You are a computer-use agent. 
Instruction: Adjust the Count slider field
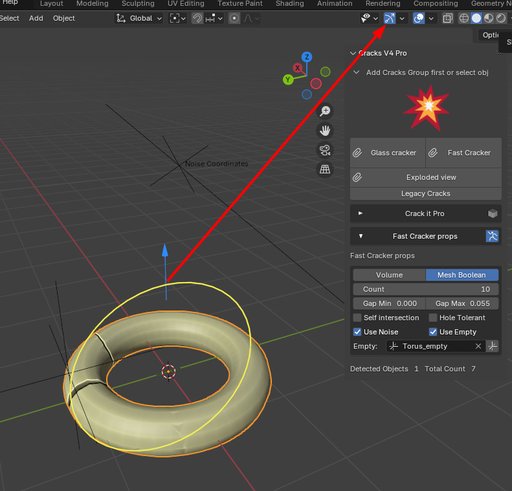pyautogui.click(x=426, y=289)
